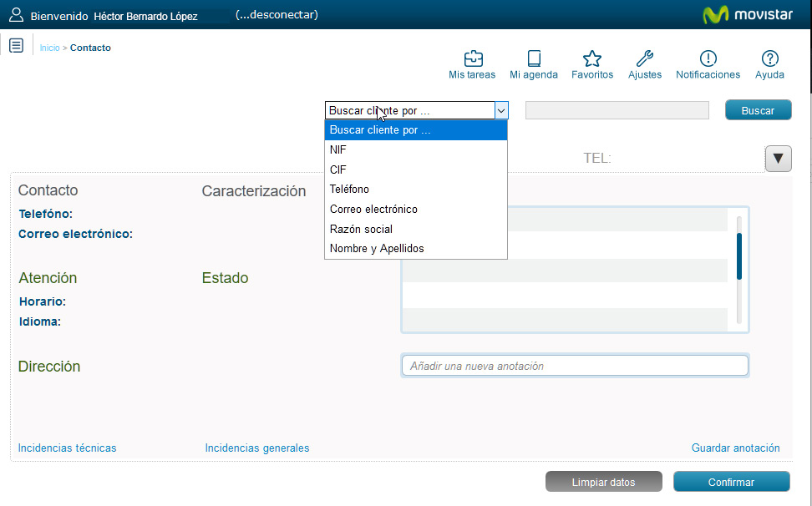Open Mis tareas from the toolbar
The image size is (812, 506).
(x=472, y=63)
